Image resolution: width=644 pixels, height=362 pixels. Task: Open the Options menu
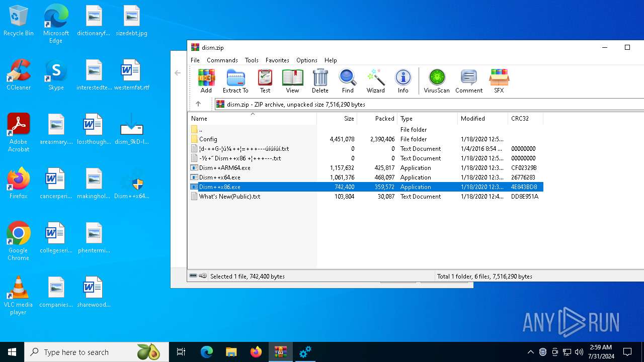tap(307, 60)
